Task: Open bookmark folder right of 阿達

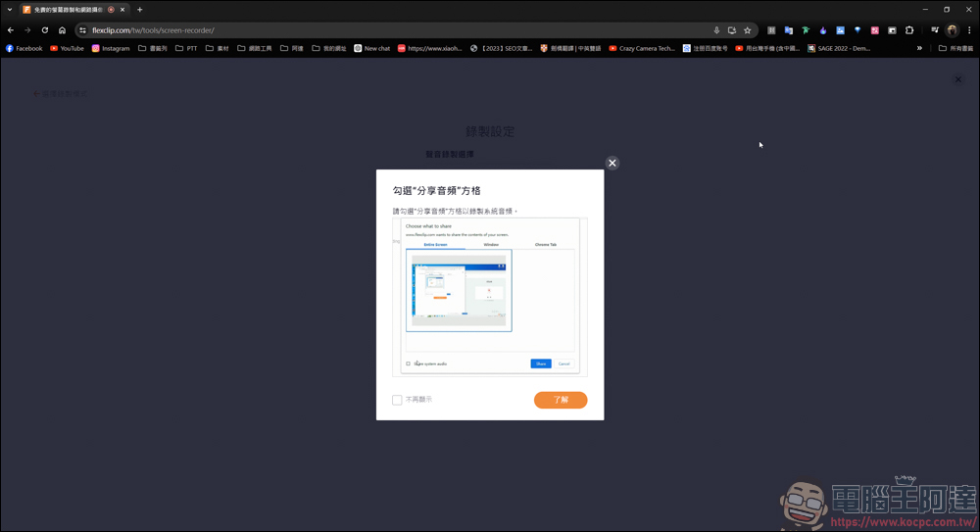Action: coord(329,48)
